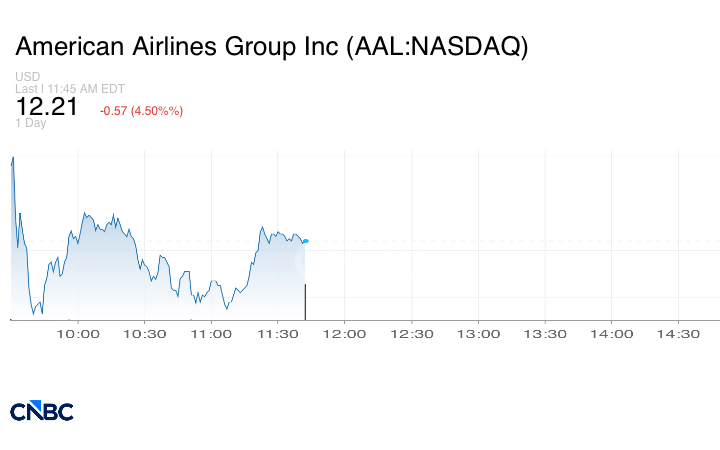
Task: Click the black vertical volume bar at 11:45
Action: [x=305, y=302]
